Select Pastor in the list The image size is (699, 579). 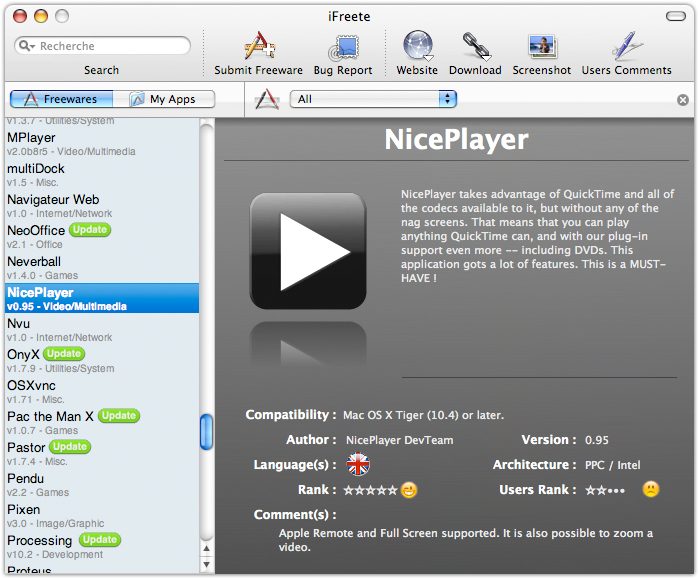point(102,453)
